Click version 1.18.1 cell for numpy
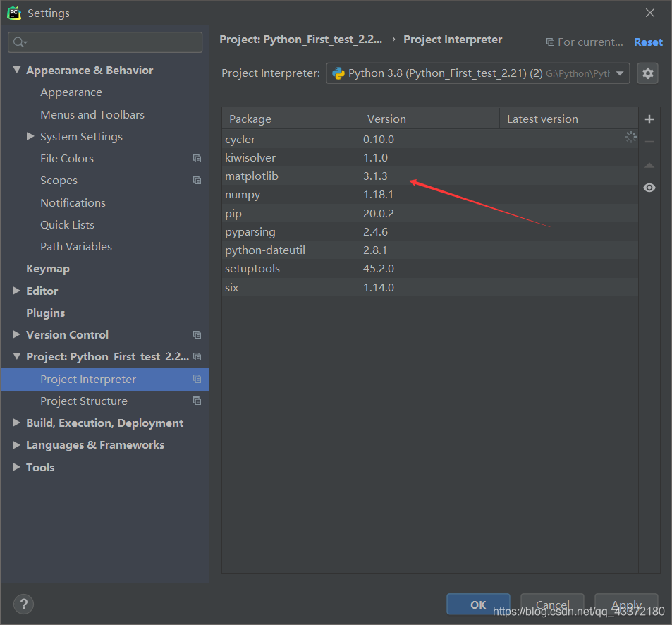Image resolution: width=672 pixels, height=625 pixels. pyautogui.click(x=378, y=195)
